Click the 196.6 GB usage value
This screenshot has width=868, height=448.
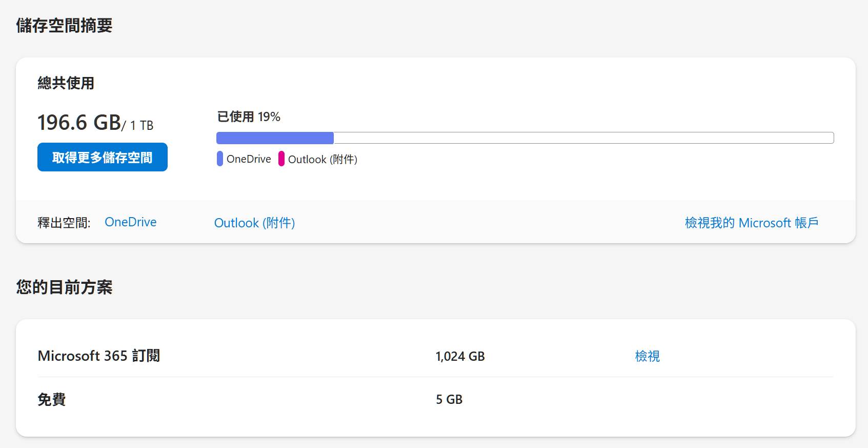pyautogui.click(x=79, y=123)
